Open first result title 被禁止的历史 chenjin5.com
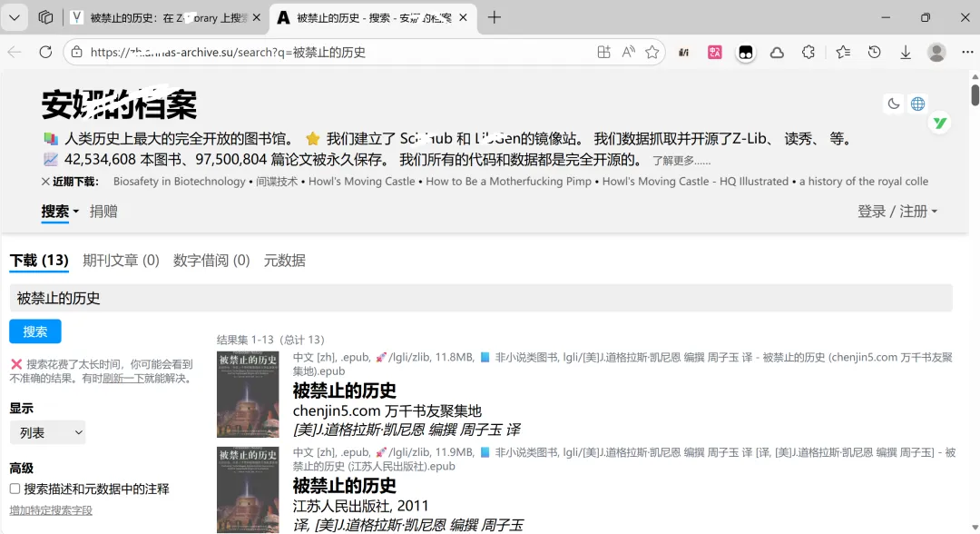Screen dimensions: 980x534 click(x=345, y=391)
